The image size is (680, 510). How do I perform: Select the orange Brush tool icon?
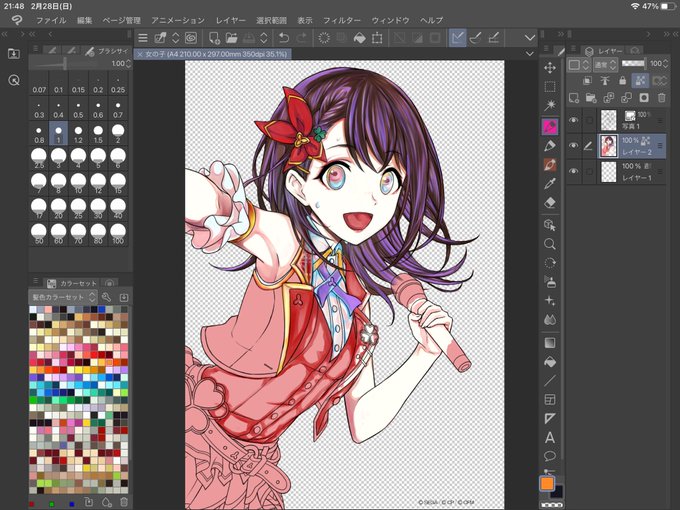[550, 165]
